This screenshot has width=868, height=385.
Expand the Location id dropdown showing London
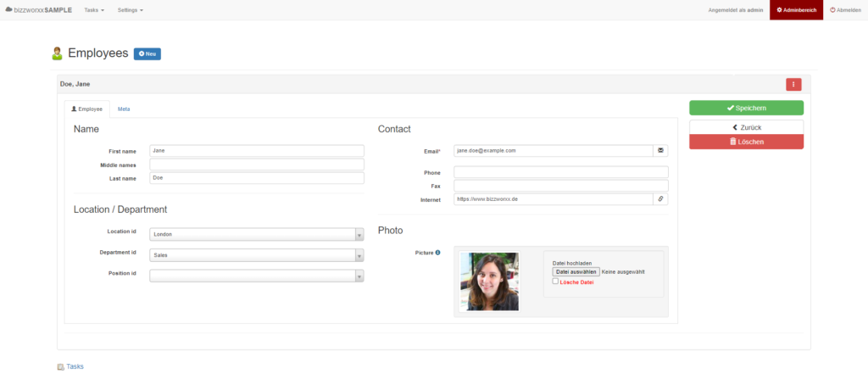[x=257, y=234]
